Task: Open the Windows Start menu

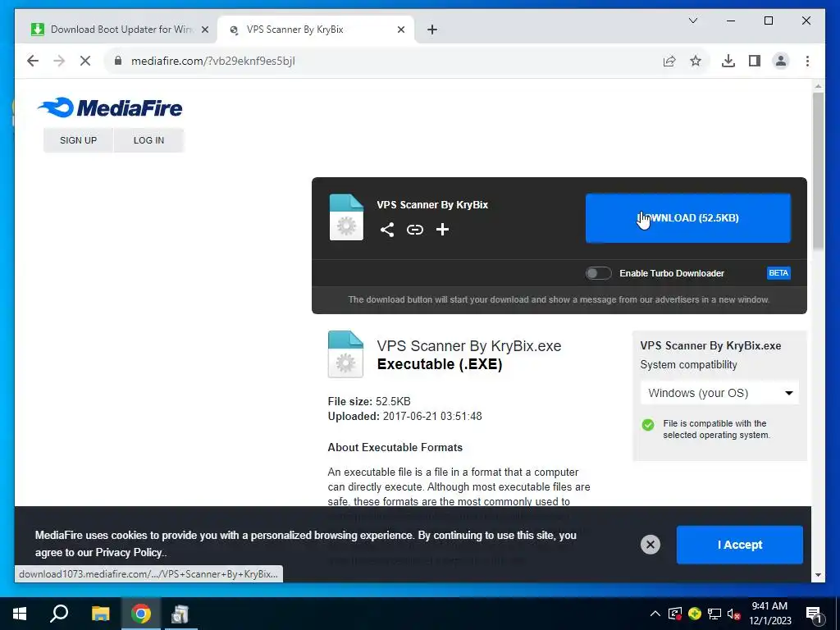Action: pos(20,614)
